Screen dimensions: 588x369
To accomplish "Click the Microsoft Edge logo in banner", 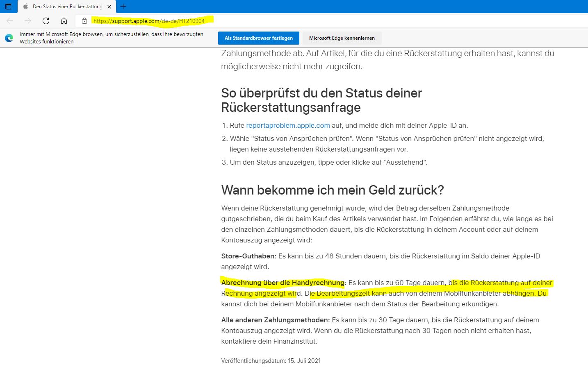I will click(x=9, y=38).
